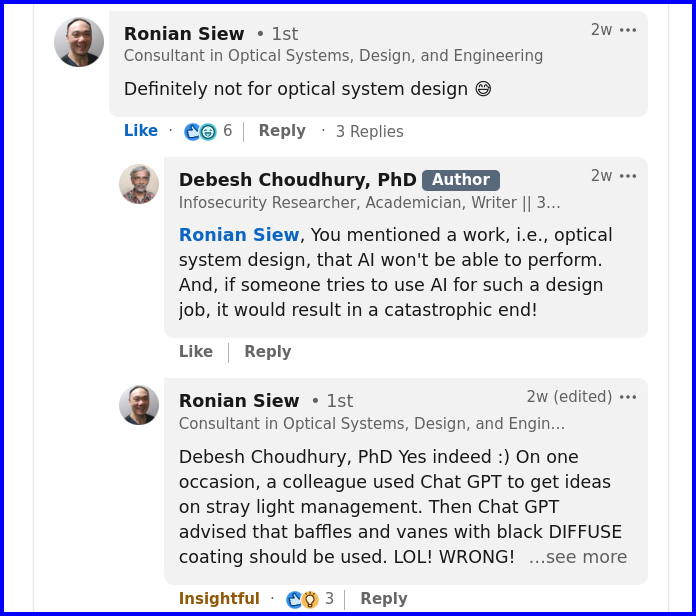Screen dimensions: 696x616
Task: Reply to Debesh Choudhury's comment
Action: (x=268, y=351)
